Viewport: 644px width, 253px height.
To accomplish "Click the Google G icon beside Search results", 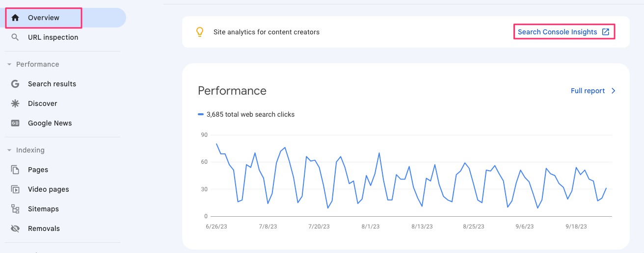I will tap(15, 84).
